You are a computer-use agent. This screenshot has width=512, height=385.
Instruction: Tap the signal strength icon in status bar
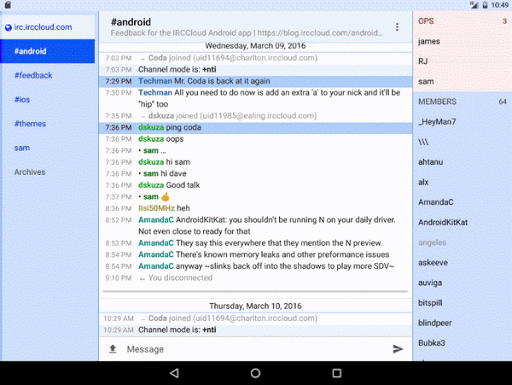pos(474,5)
